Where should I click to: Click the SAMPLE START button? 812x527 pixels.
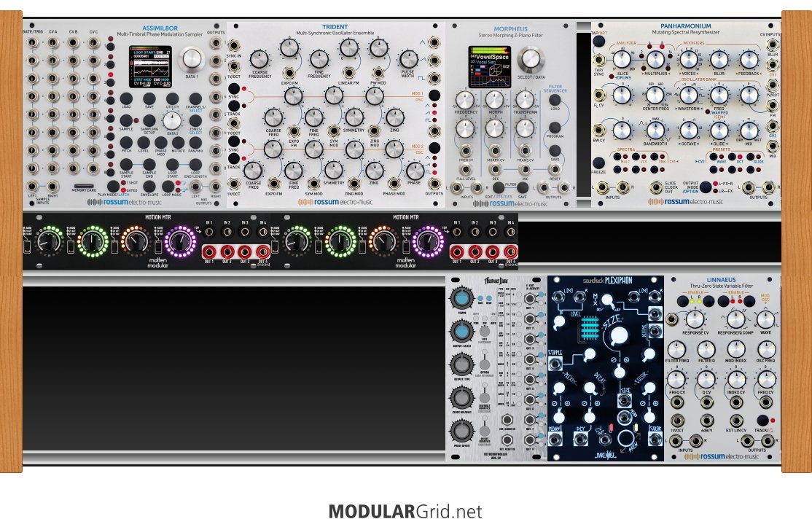click(x=126, y=165)
